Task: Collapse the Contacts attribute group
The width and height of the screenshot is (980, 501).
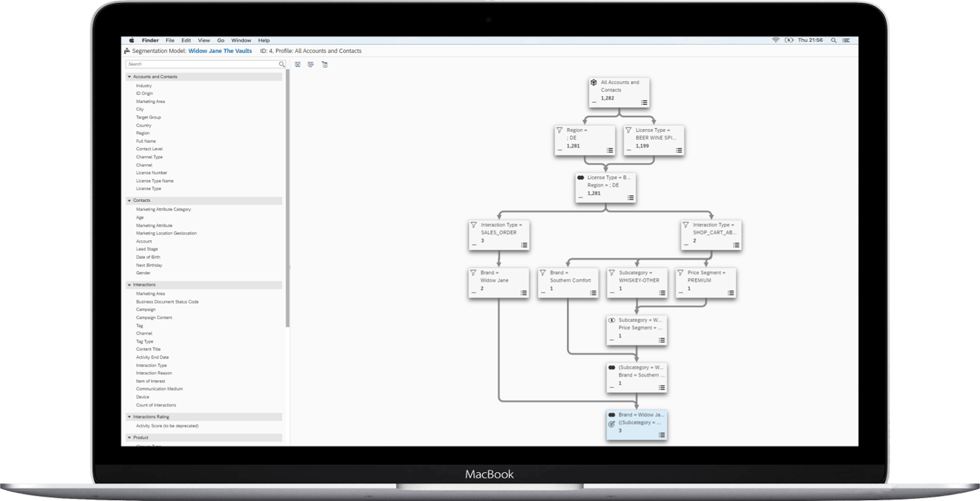Action: point(129,200)
